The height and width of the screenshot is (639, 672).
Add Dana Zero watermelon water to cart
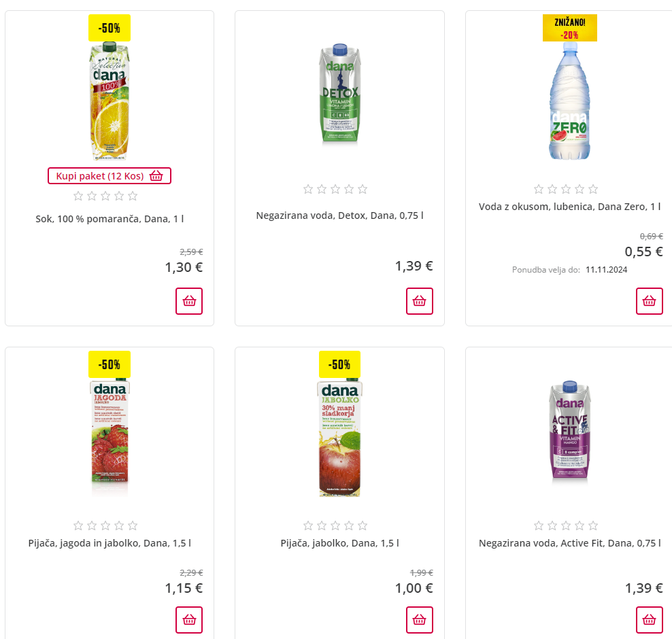(x=650, y=301)
